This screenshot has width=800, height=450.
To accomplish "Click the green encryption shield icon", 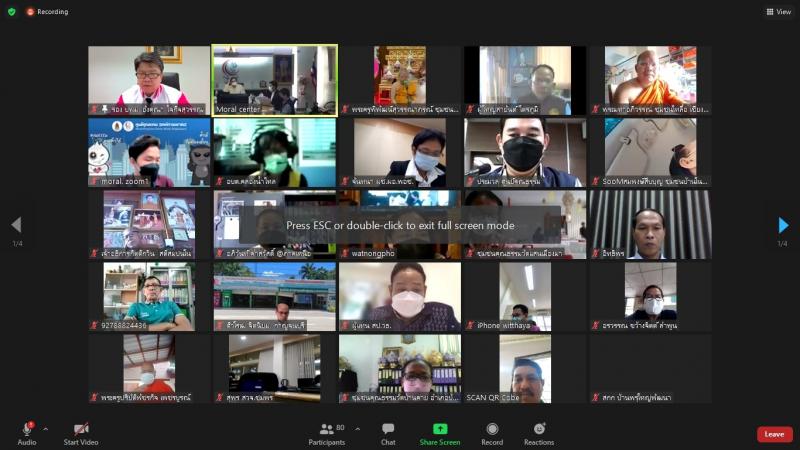I will pos(11,11).
